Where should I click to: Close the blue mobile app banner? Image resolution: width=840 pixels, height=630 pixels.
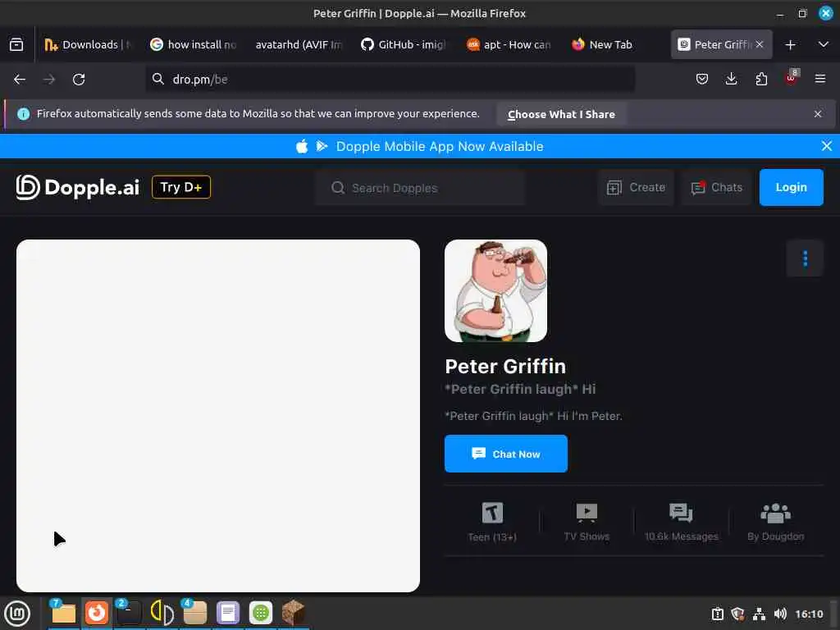827,146
